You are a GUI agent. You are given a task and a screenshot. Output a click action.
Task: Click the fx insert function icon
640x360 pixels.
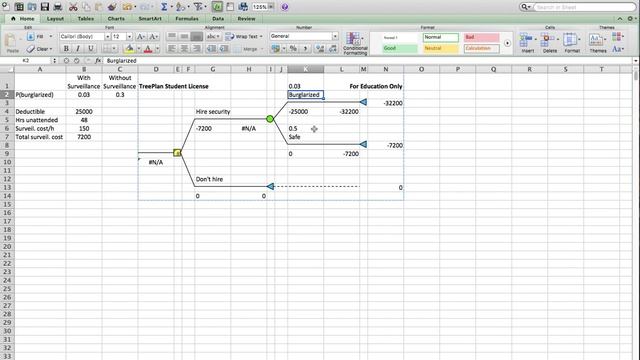pyautogui.click(x=98, y=60)
